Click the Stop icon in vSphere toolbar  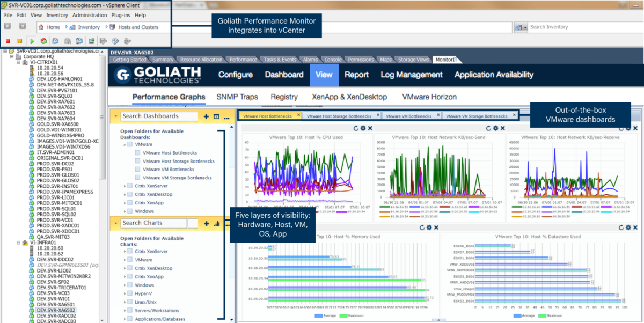click(x=7, y=40)
